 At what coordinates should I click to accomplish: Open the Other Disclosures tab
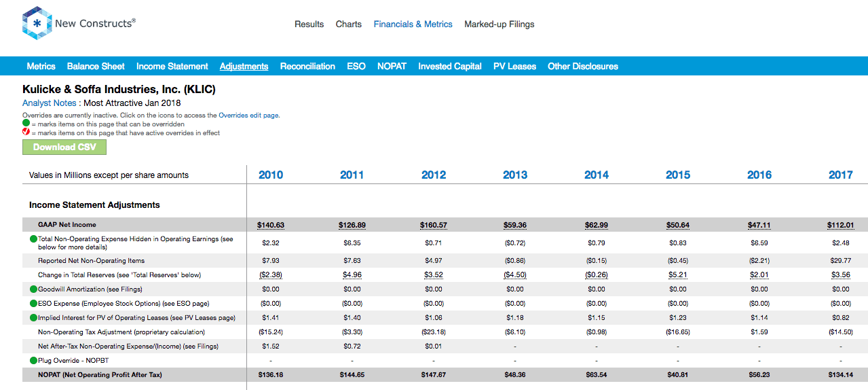(583, 66)
